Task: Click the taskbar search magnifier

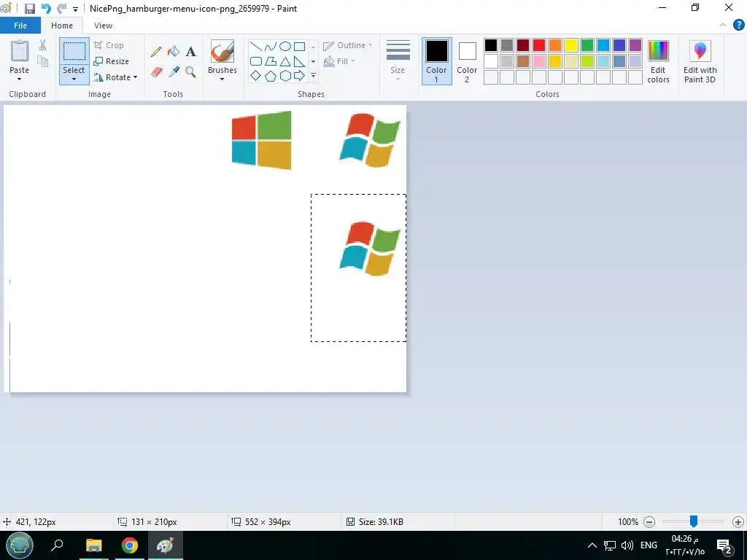Action: pyautogui.click(x=57, y=545)
